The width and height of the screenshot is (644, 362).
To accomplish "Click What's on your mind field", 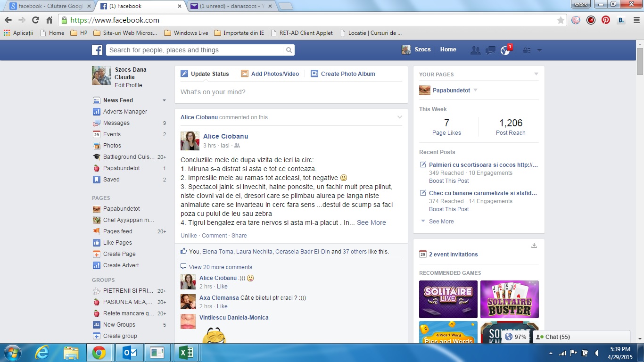I will pos(291,92).
